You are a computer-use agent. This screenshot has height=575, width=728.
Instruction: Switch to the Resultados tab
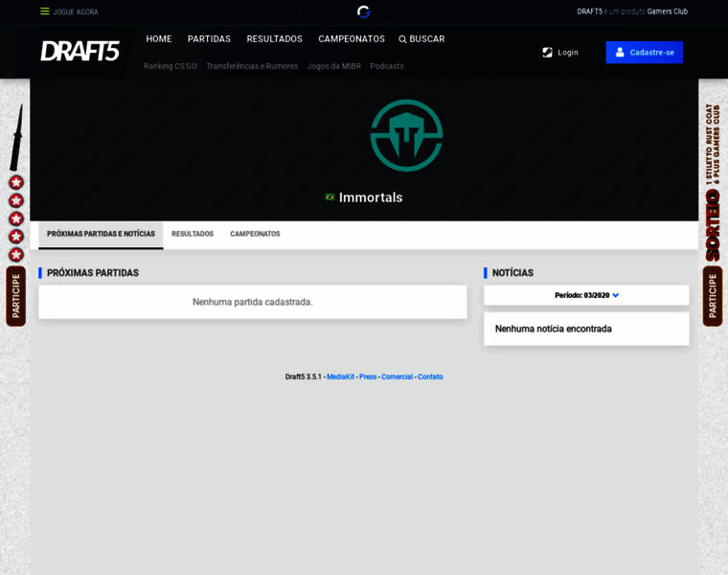(193, 234)
